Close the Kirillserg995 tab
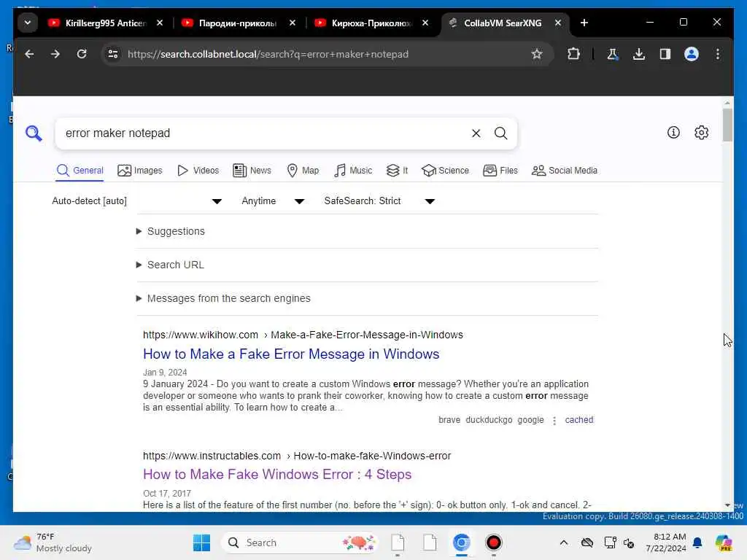Image resolution: width=747 pixels, height=560 pixels. [x=160, y=23]
